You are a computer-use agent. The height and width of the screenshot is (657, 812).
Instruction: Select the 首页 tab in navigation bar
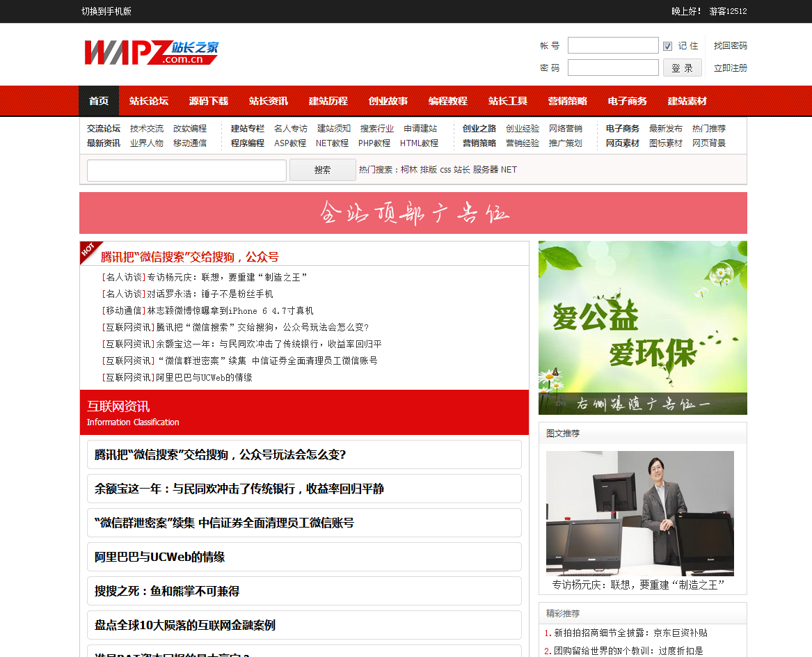[99, 101]
